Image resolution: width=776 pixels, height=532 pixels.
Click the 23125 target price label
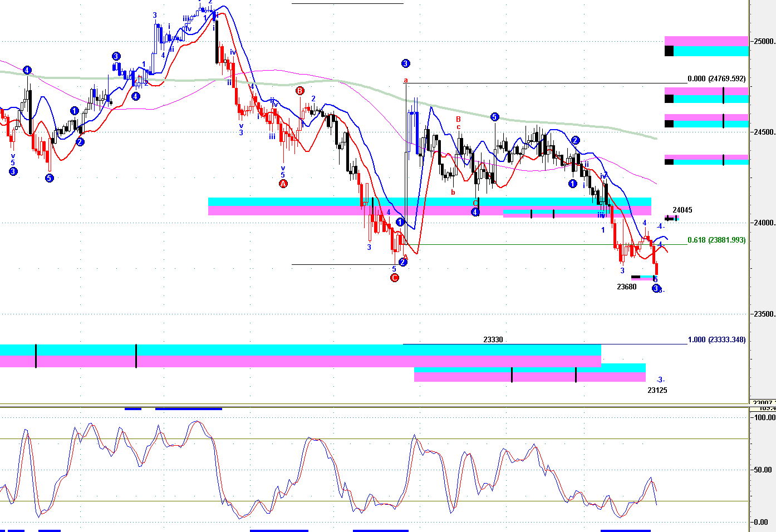(x=657, y=391)
